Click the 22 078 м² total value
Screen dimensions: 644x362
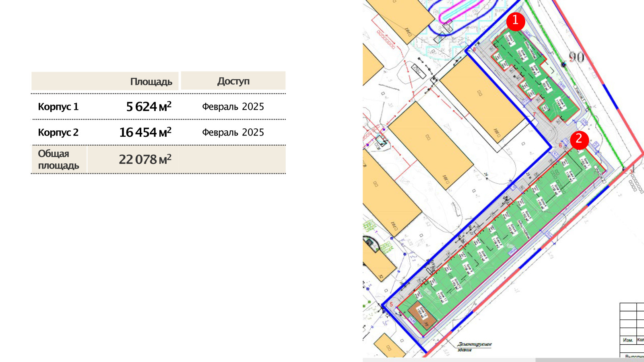pos(145,160)
